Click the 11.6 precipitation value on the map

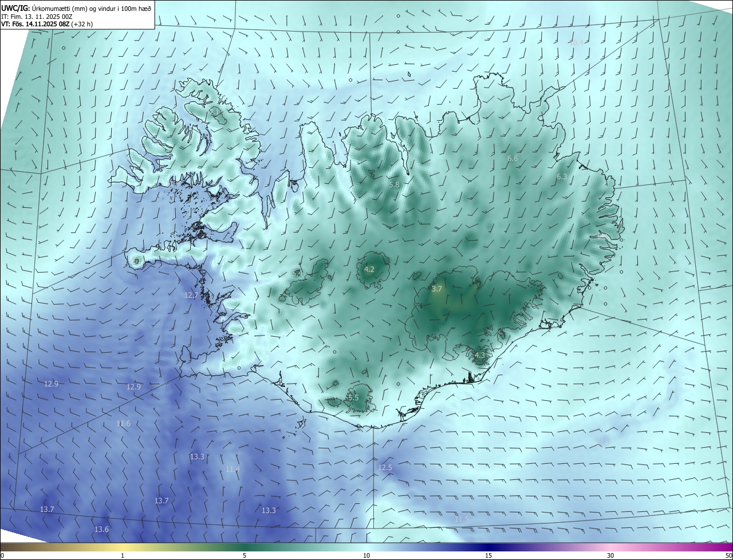[123, 424]
